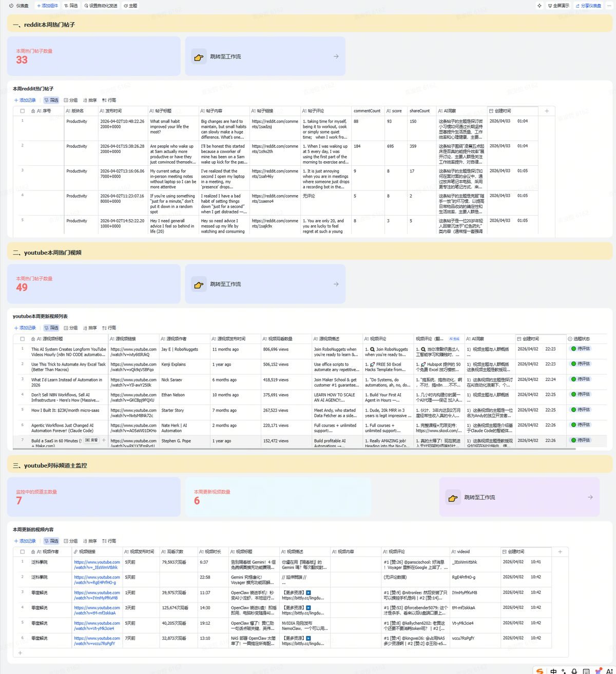This screenshot has height=674, width=616.
Task: Click plus icon next to 'Build a SaaS' row
Action: point(104,440)
